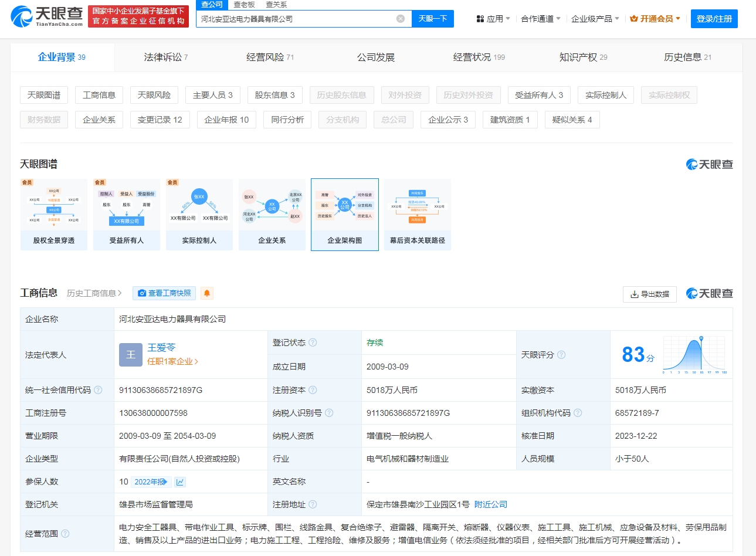Click the help icon beside 经营范围

click(x=65, y=534)
